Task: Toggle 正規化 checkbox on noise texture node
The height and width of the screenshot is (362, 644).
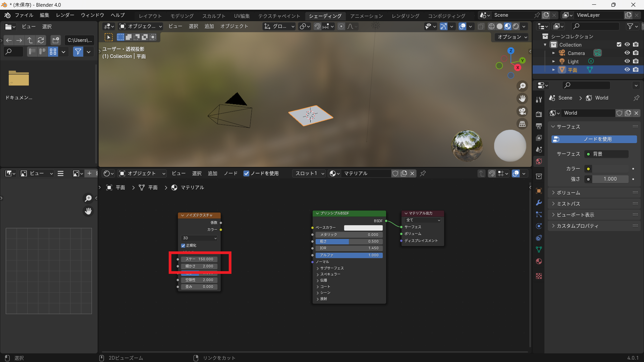Action: [183, 245]
